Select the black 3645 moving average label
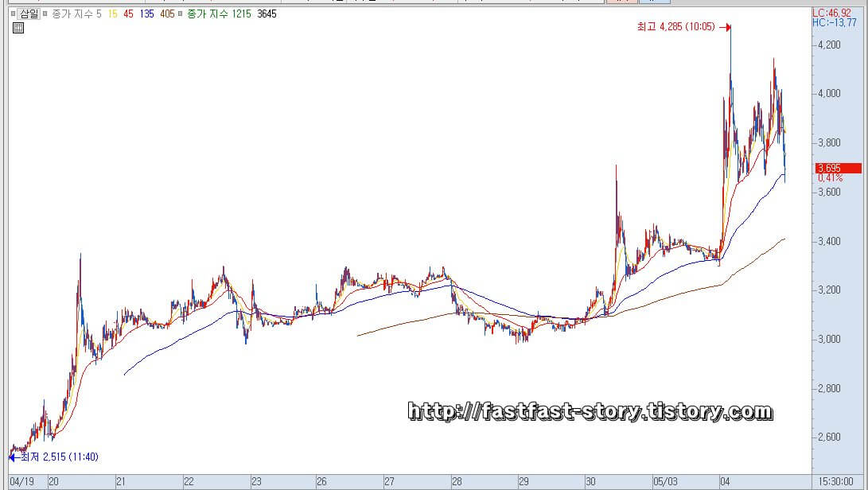This screenshot has width=868, height=490. point(267,14)
